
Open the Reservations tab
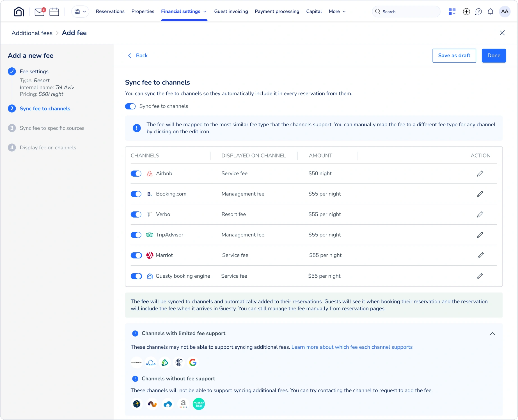[x=110, y=12]
